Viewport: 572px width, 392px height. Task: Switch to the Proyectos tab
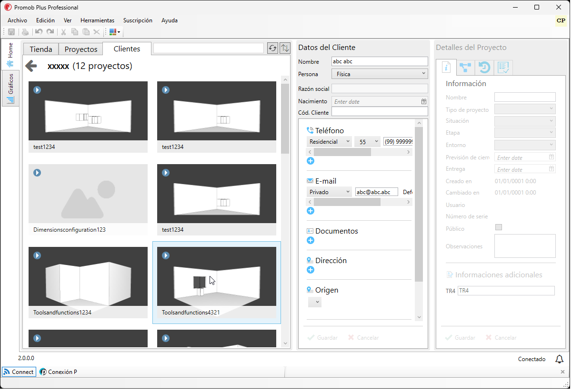pos(81,49)
